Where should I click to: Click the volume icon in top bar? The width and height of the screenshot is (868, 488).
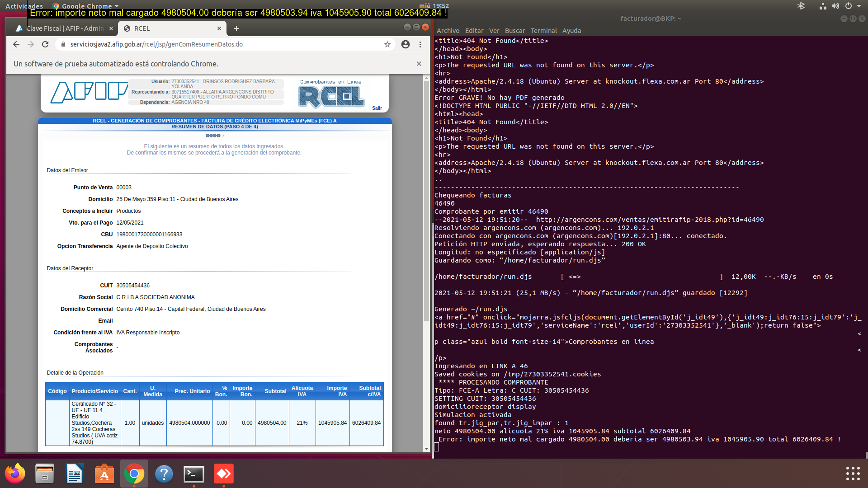click(x=835, y=6)
